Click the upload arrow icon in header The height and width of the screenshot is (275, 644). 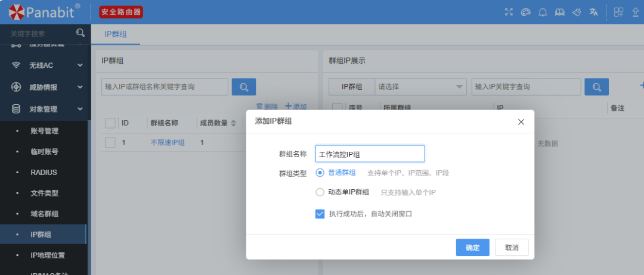click(636, 12)
